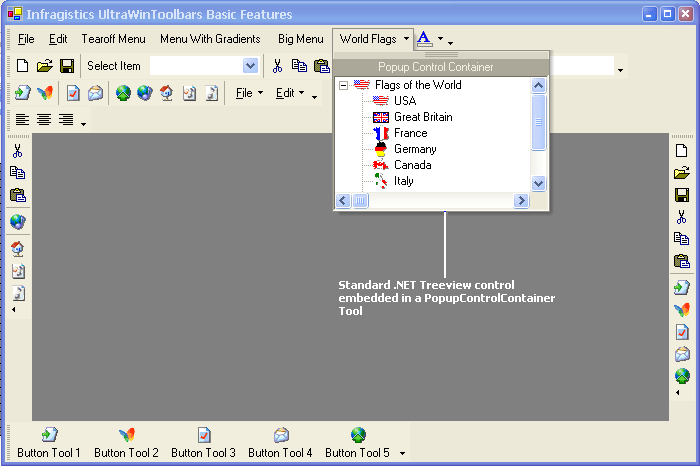Open the font color dropdown arrow
The image size is (700, 466).
440,39
